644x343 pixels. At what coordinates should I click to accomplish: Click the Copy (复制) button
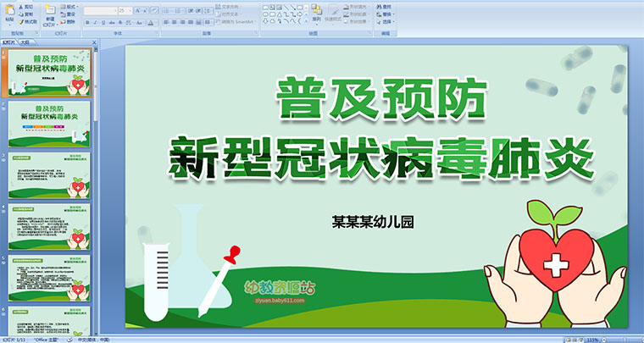[28, 14]
